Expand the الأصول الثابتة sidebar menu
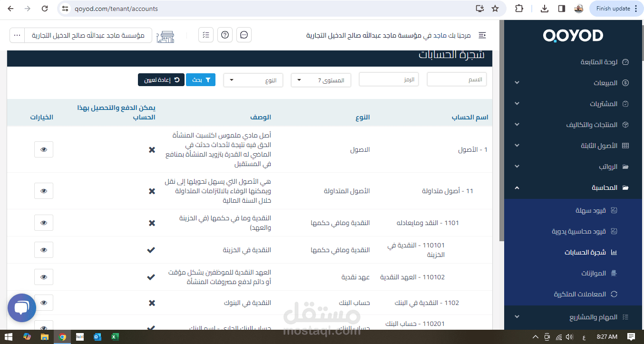Viewport: 644px width, 344px height. click(573, 146)
